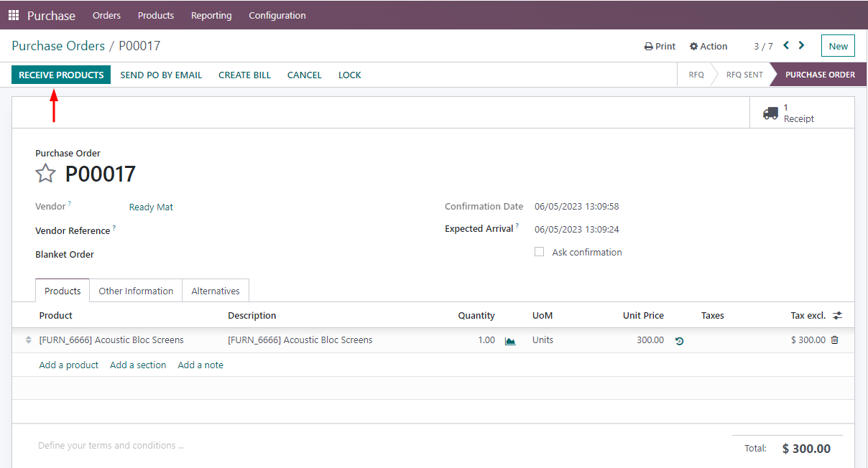
Task: Click the price history icon beside 300.00
Action: 679,341
